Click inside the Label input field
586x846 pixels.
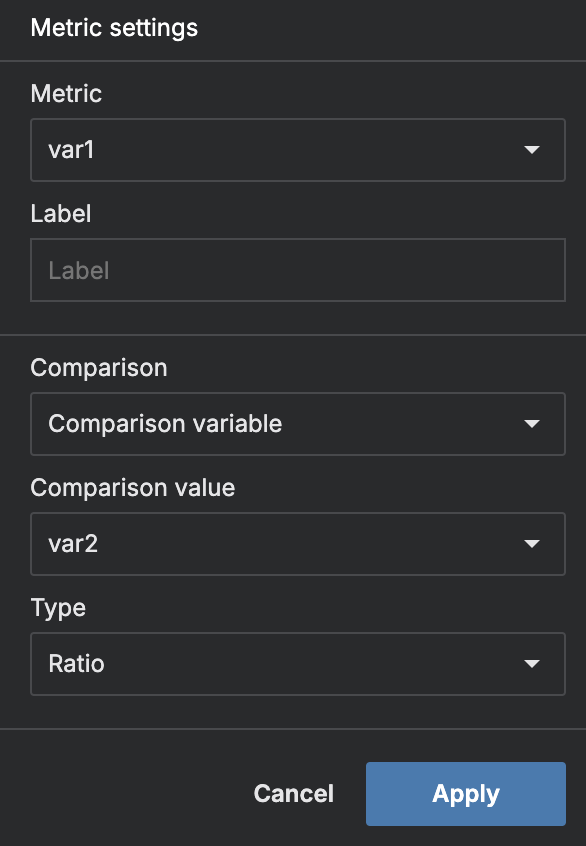pos(298,270)
